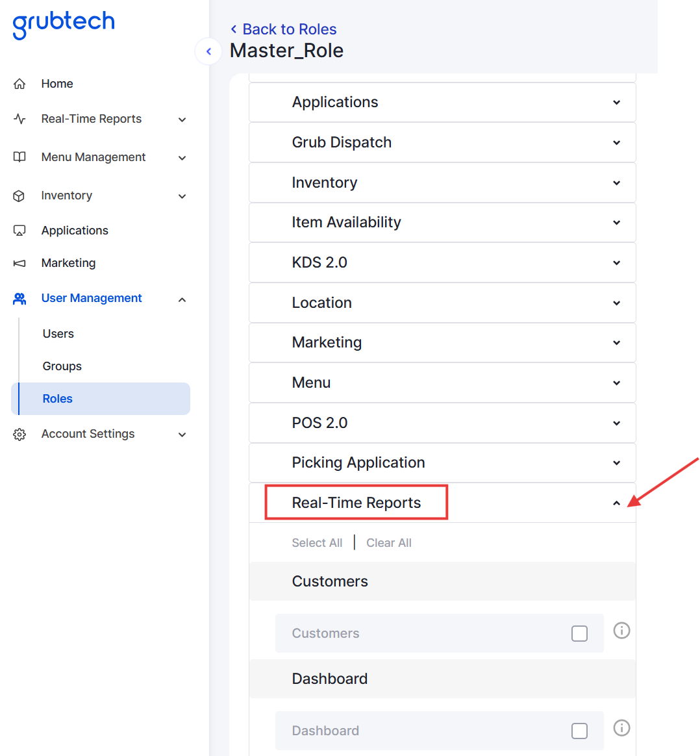Viewport: 700px width, 756px height.
Task: Click the Customers group heading
Action: tap(330, 581)
